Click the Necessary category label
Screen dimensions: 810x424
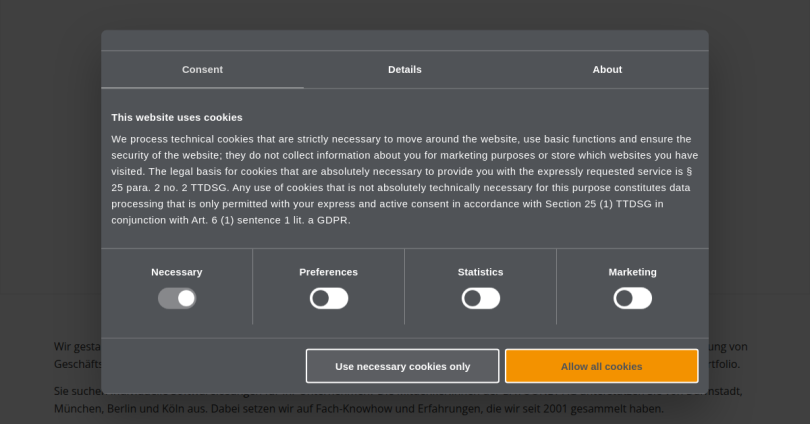point(177,272)
